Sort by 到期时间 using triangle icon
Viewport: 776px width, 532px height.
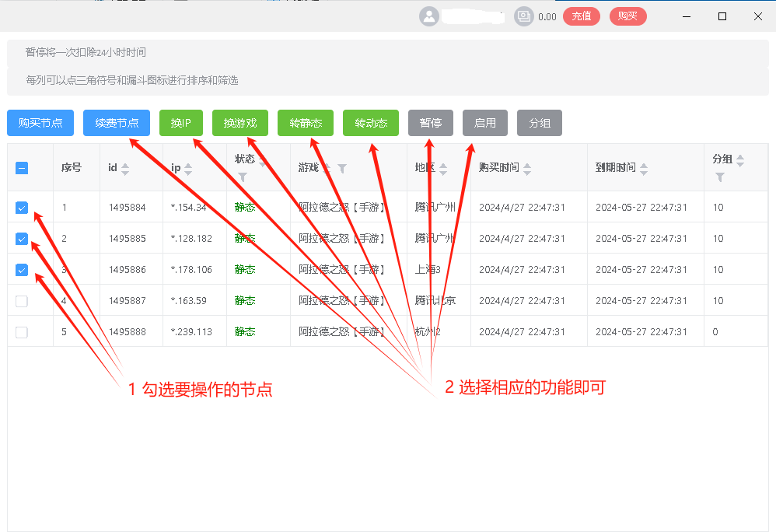(644, 168)
